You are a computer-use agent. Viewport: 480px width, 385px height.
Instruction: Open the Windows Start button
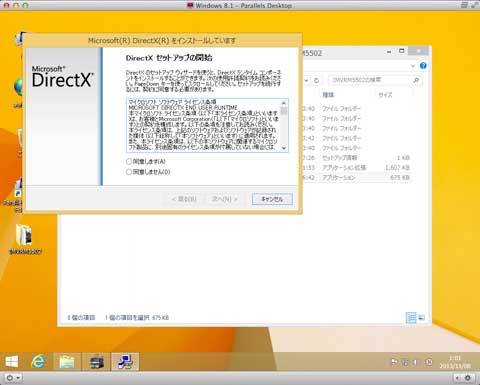point(12,362)
